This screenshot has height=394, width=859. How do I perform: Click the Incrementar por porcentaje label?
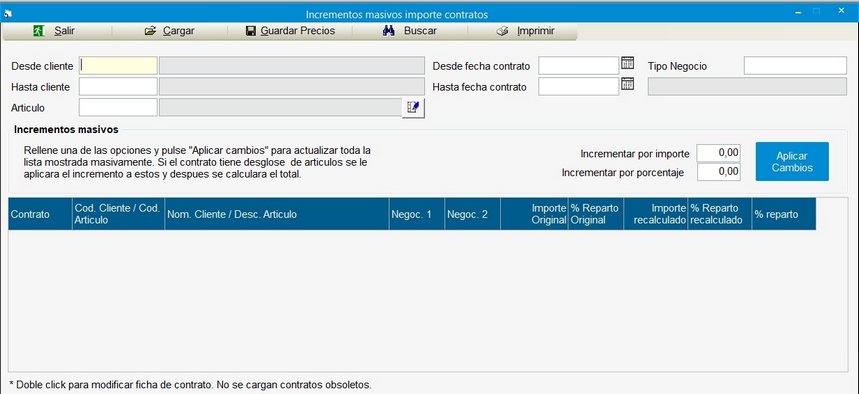pyautogui.click(x=623, y=173)
